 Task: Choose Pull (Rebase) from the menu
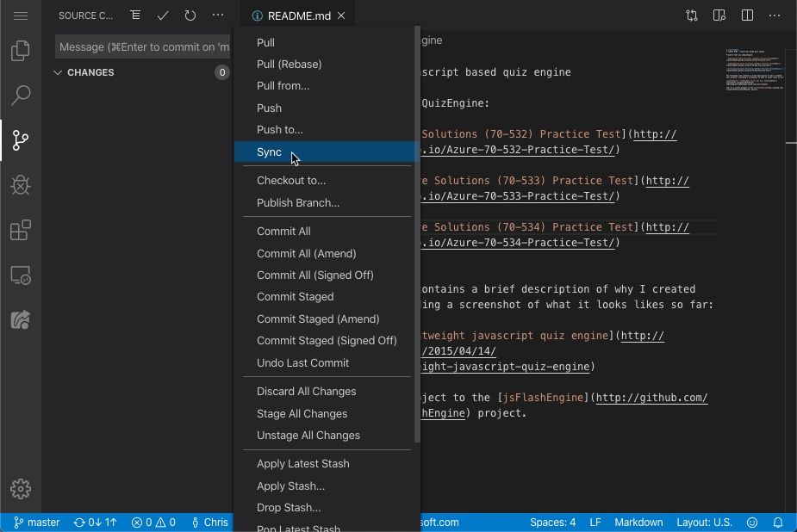click(327, 65)
